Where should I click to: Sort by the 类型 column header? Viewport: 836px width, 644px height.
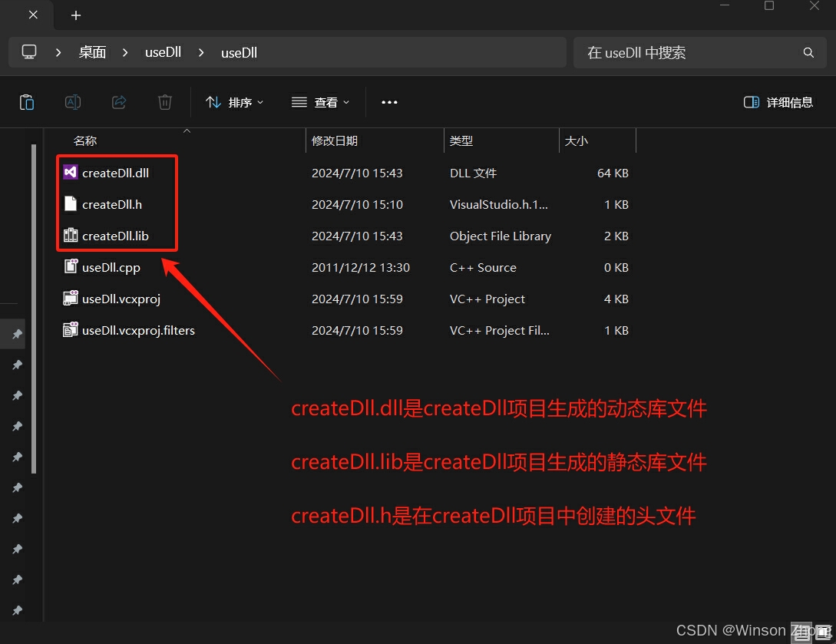(x=461, y=140)
